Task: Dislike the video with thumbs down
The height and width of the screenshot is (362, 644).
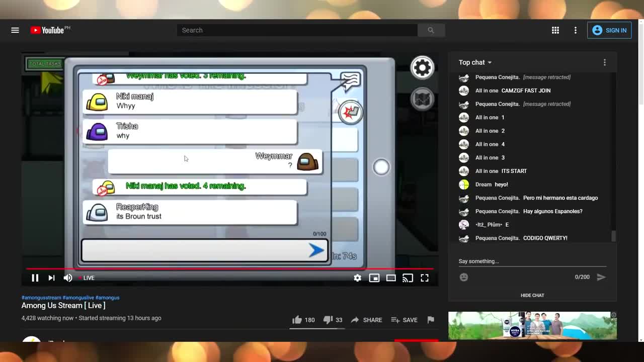Action: coord(333,320)
